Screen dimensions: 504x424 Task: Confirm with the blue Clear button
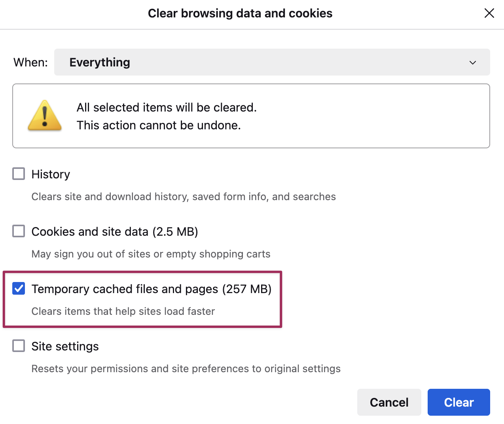coord(459,402)
